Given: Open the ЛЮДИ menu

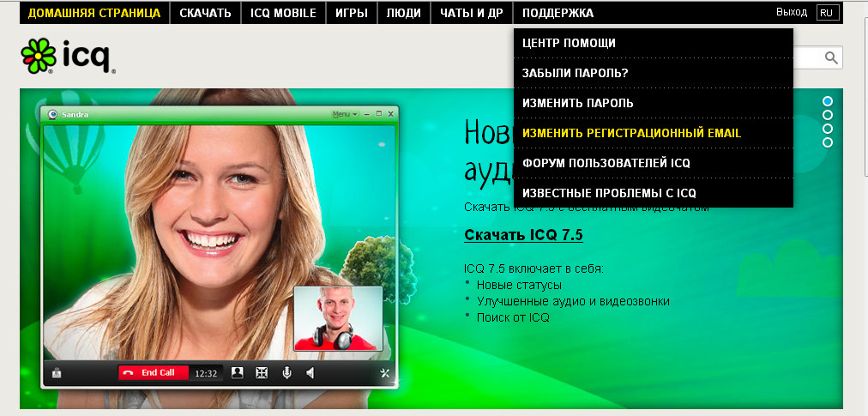Looking at the screenshot, I should point(404,13).
